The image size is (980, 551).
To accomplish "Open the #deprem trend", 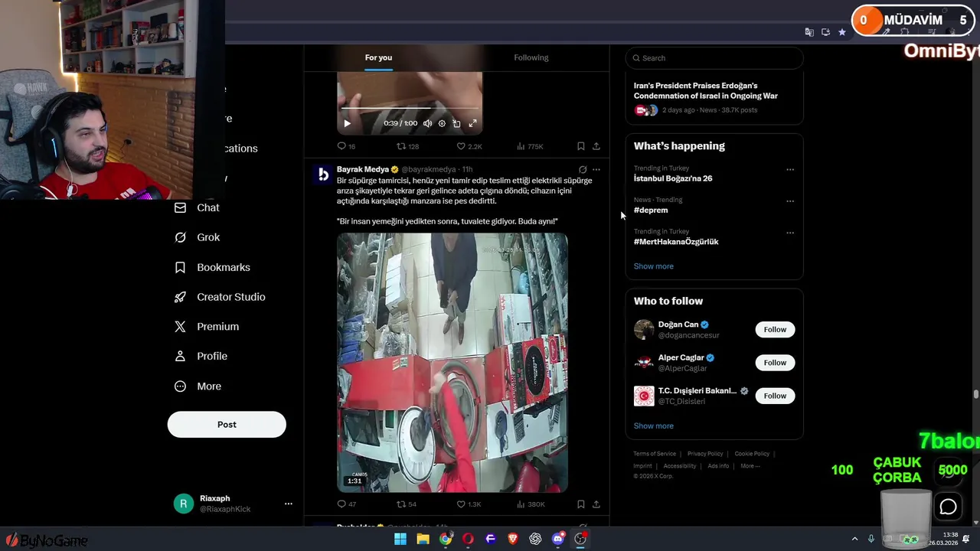I will 651,210.
